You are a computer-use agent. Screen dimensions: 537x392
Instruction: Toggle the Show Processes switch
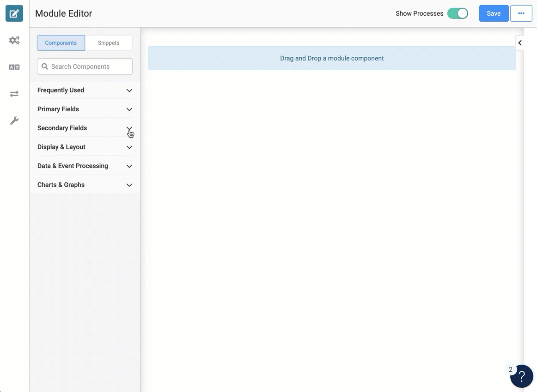(458, 13)
